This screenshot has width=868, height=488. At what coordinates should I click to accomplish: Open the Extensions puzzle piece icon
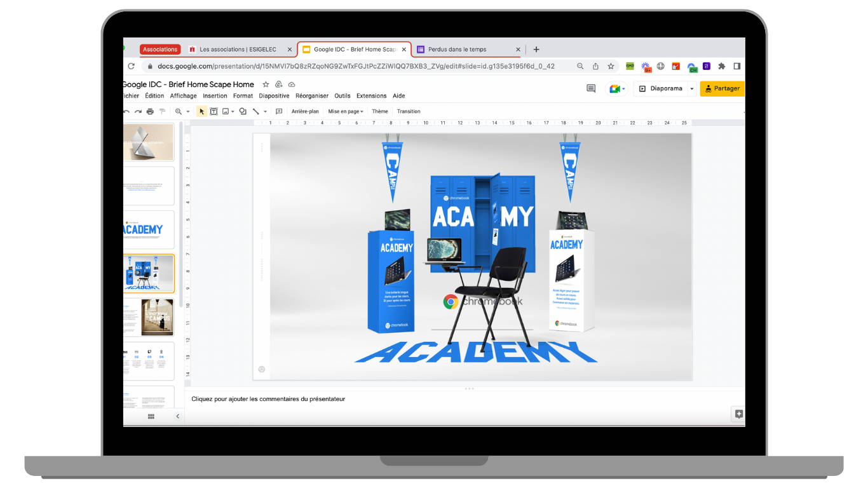[x=722, y=66]
